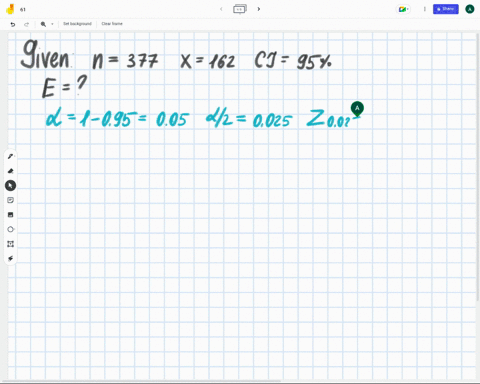The image size is (480, 384).
Task: Click the vertical scrollbar on the right
Action: (x=478, y=167)
